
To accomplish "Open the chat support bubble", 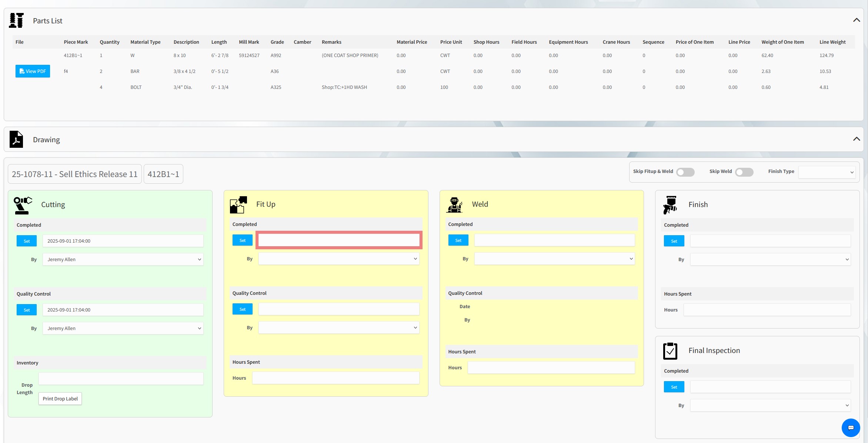I will click(x=851, y=428).
